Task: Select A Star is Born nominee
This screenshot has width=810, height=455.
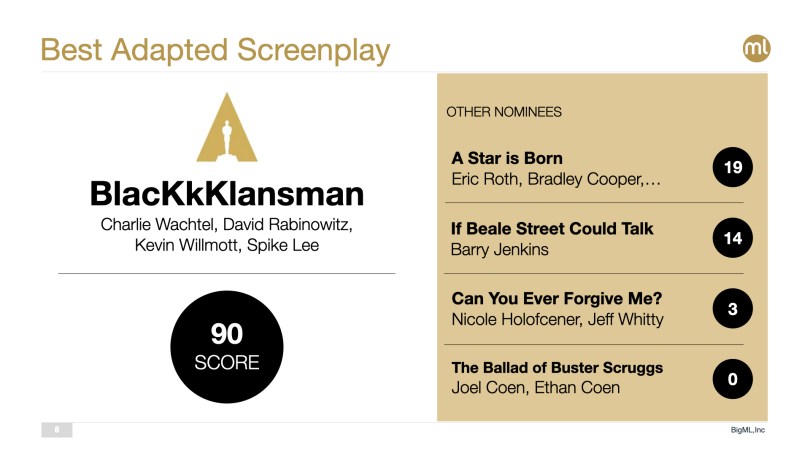Action: click(x=507, y=158)
